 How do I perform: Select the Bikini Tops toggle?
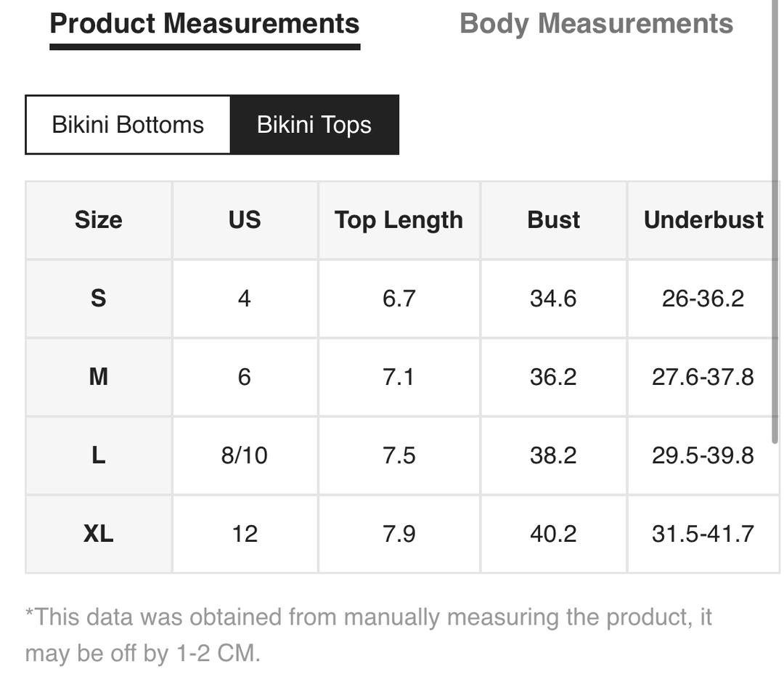(x=314, y=125)
